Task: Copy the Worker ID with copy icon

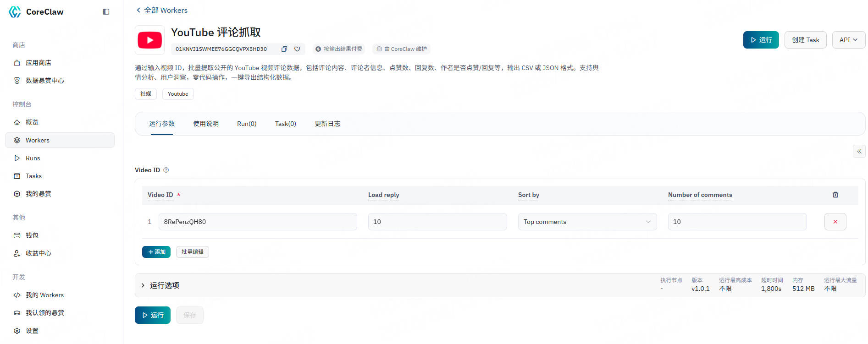Action: [284, 49]
